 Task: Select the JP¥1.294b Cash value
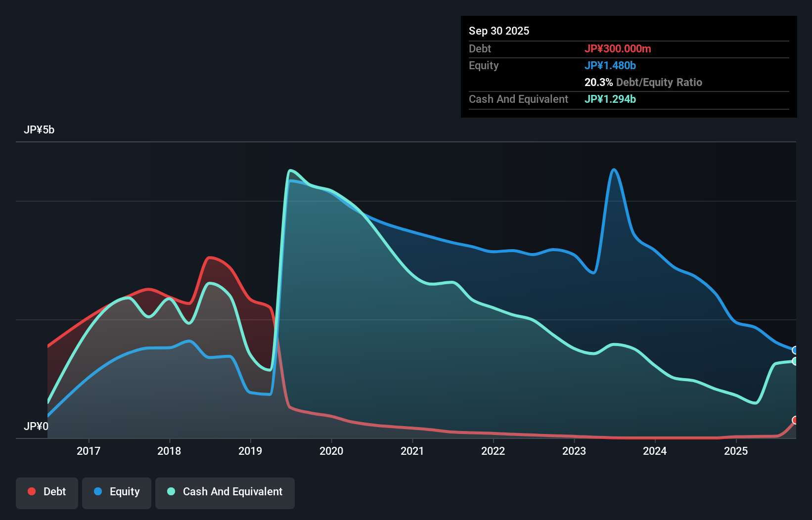(610, 99)
